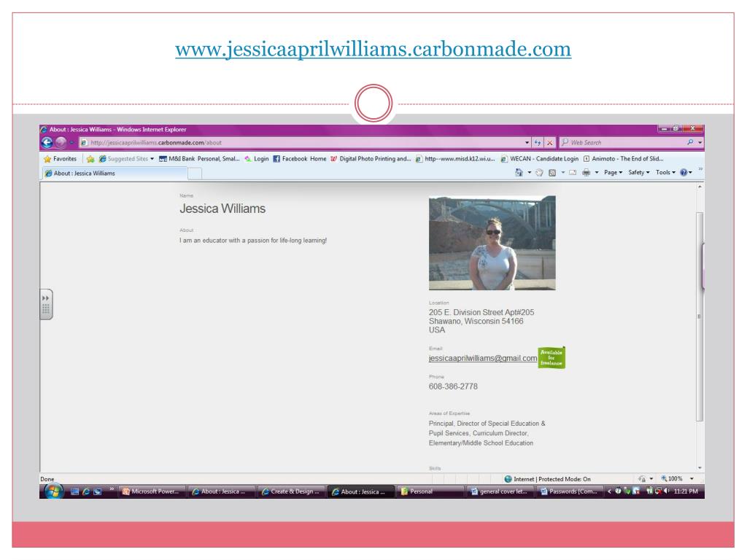
Task: Open the Page menu
Action: click(613, 172)
